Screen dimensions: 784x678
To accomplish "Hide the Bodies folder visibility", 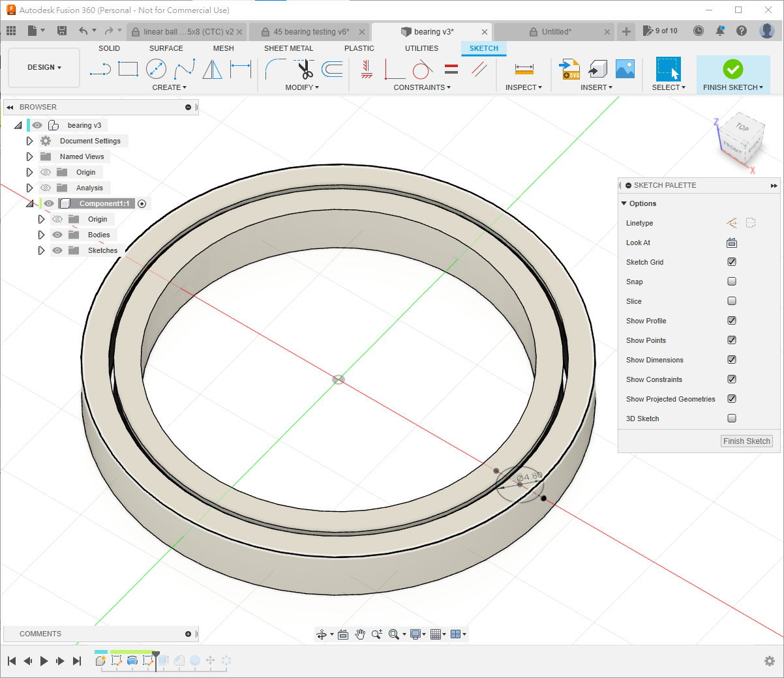I will tap(57, 235).
